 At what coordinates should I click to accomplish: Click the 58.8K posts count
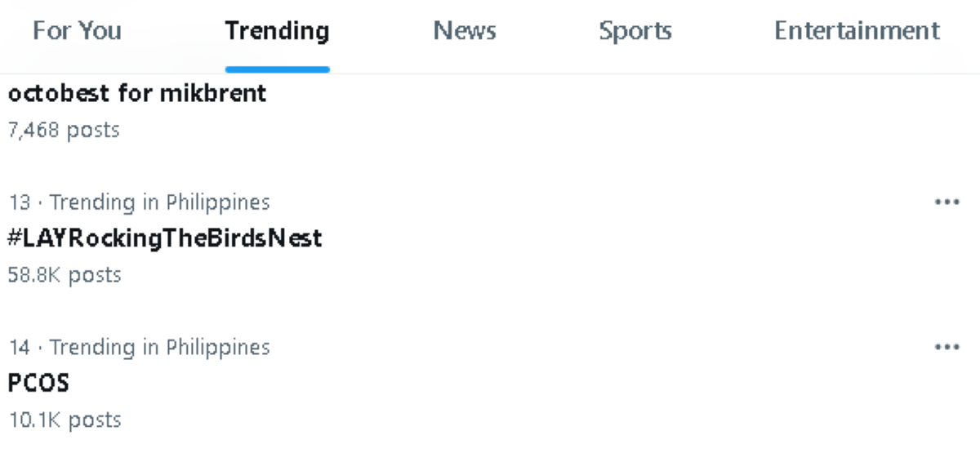(x=65, y=275)
